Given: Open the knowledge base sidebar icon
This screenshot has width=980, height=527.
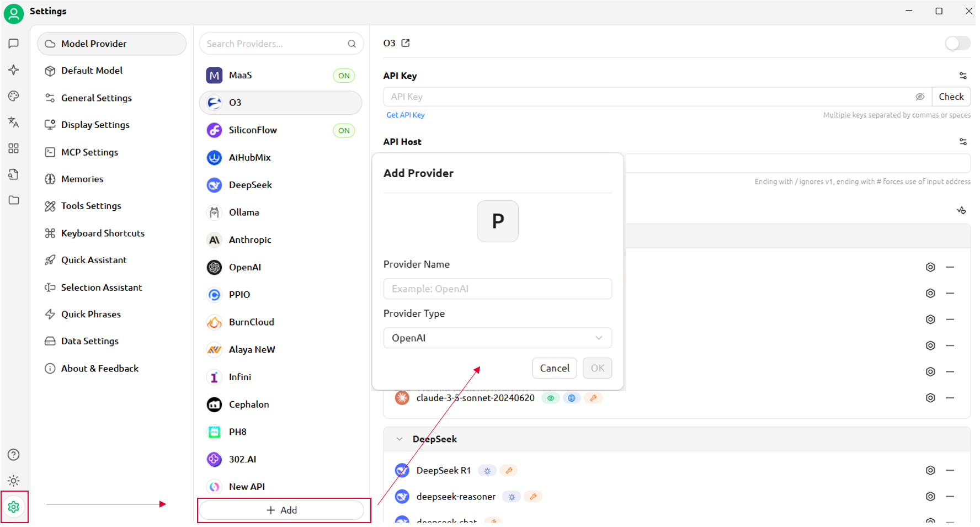Looking at the screenshot, I should [x=14, y=174].
